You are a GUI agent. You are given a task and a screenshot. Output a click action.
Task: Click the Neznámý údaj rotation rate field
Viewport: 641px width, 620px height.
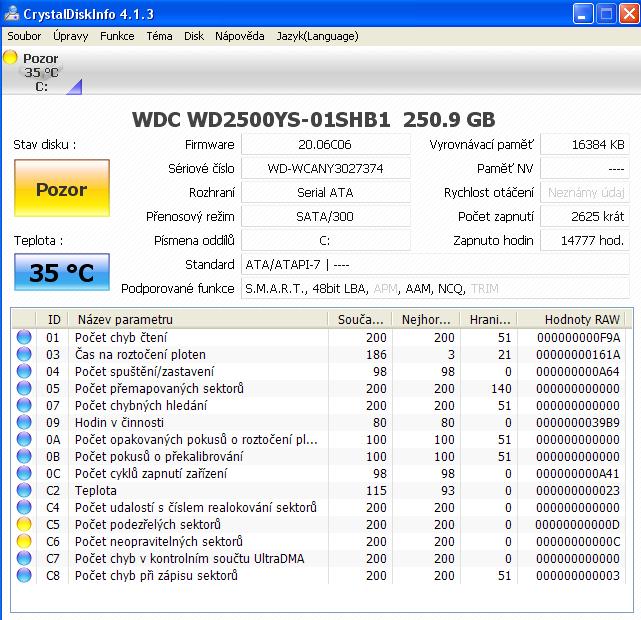click(585, 192)
